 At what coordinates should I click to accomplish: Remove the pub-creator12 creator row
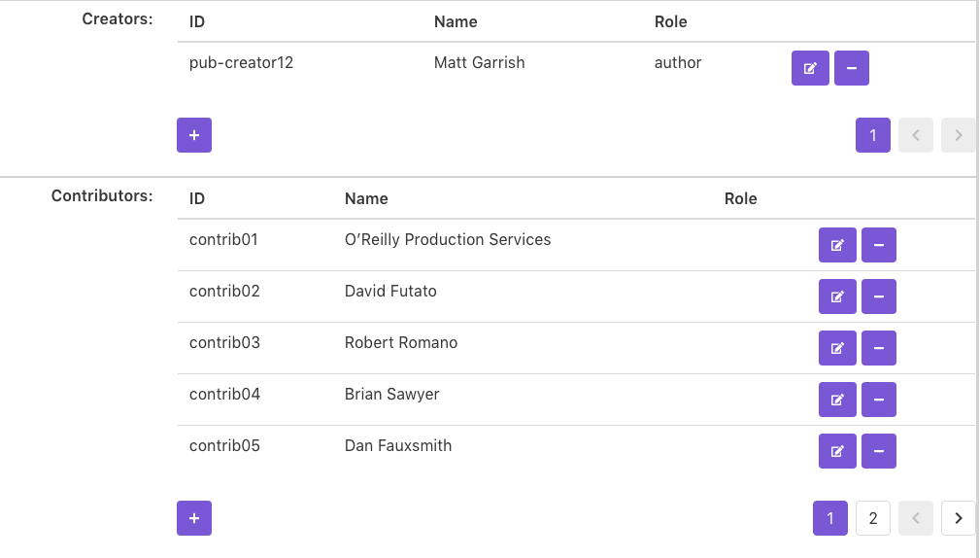tap(852, 68)
